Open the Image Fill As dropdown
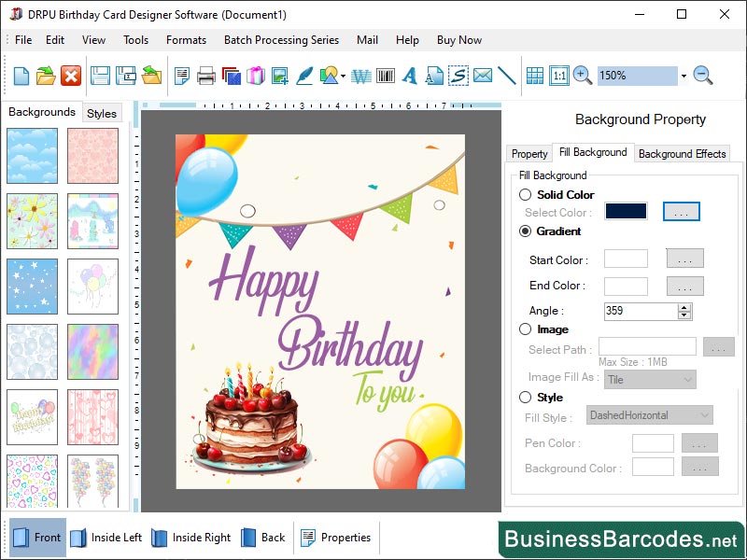 [650, 380]
